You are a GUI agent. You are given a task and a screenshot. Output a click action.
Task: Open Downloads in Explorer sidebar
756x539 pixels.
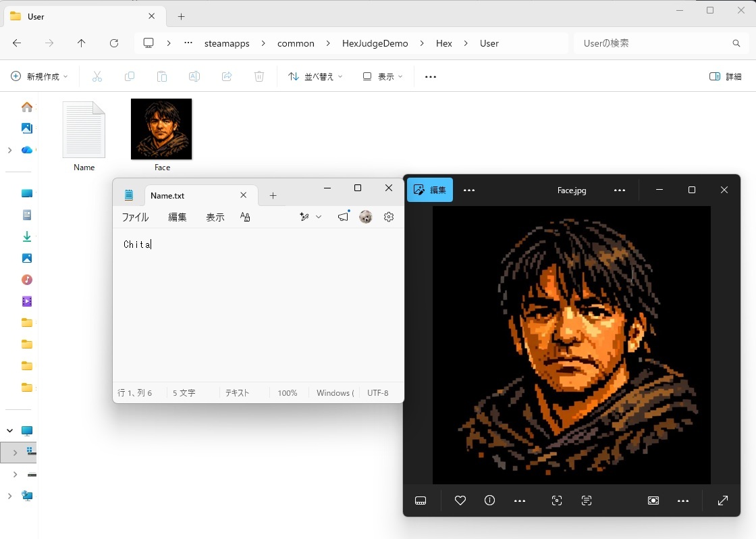pos(27,236)
